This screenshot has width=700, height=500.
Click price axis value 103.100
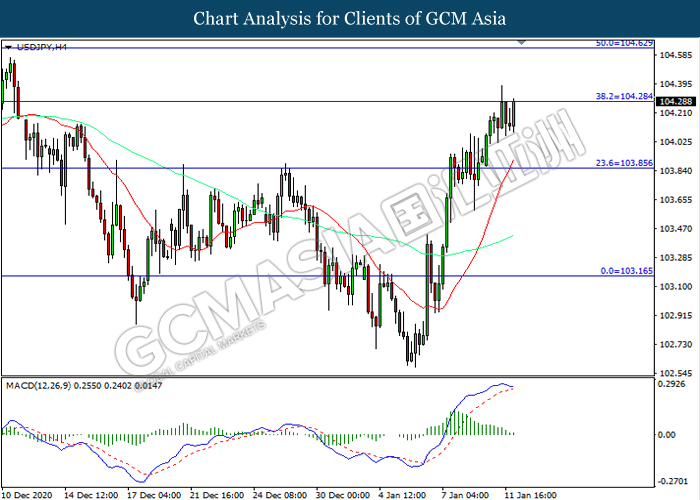(x=675, y=286)
